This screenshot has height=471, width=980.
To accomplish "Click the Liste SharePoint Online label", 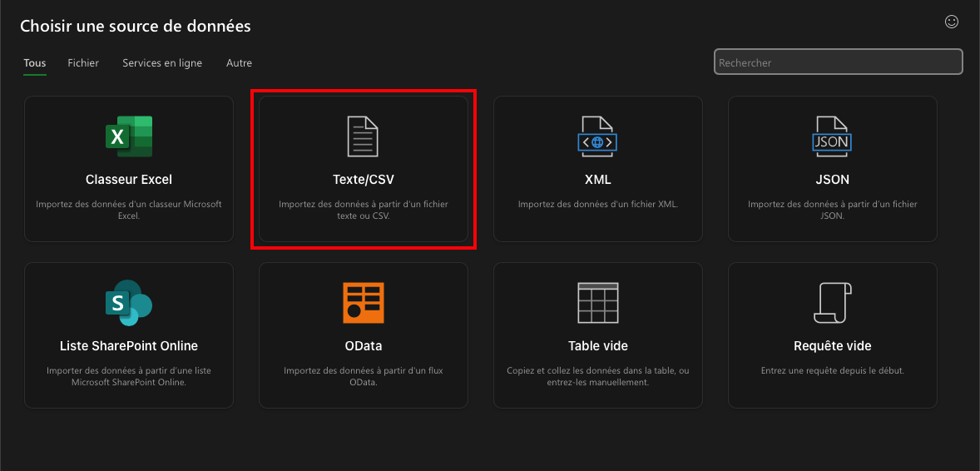I will pyautogui.click(x=129, y=346).
